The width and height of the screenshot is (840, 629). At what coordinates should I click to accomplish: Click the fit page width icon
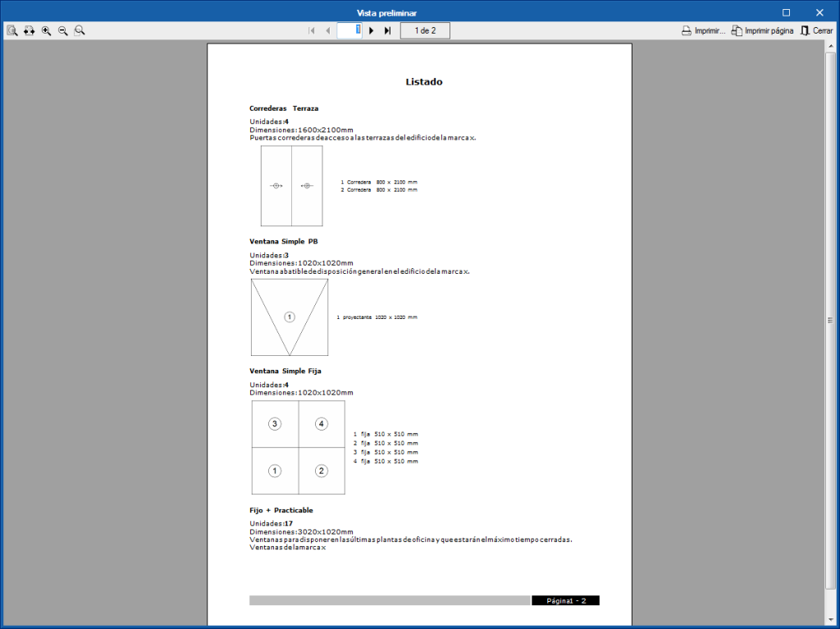[x=29, y=30]
